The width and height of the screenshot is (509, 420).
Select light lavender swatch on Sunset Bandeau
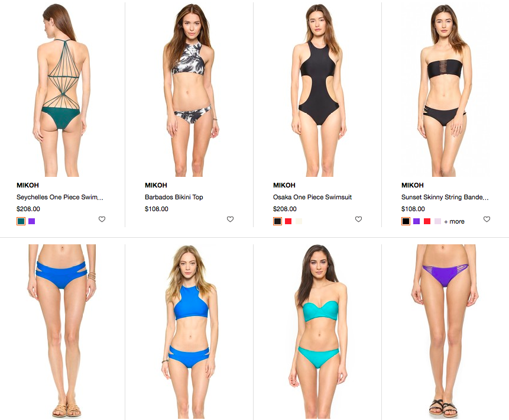[437, 221]
